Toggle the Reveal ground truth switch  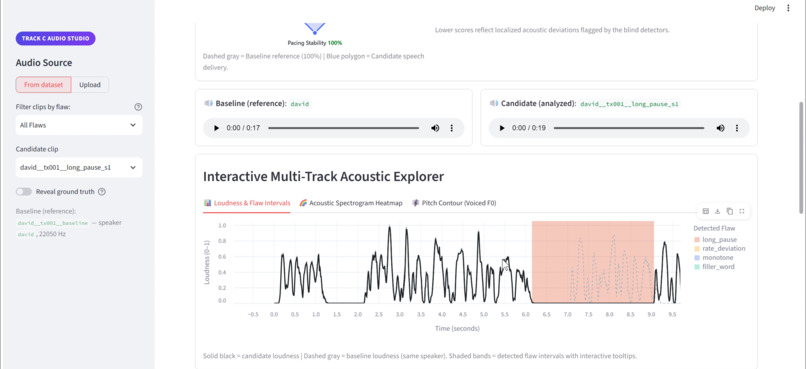(24, 192)
